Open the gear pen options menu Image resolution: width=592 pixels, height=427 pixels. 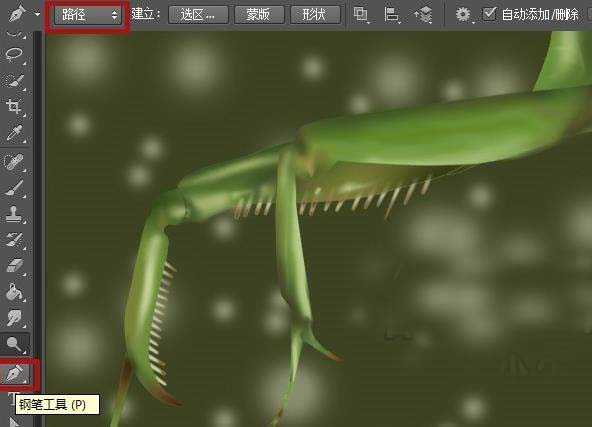coord(463,15)
